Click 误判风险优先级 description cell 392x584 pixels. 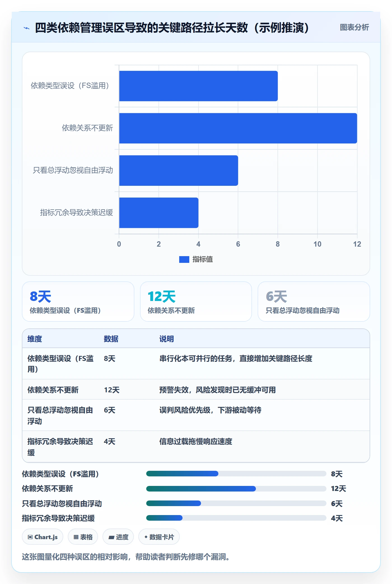click(210, 410)
